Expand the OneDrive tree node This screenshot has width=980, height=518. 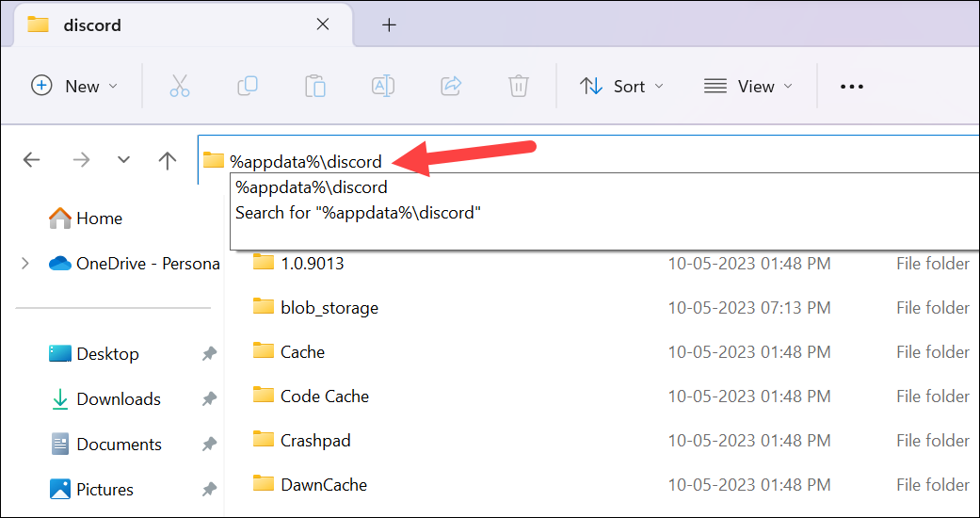24,264
